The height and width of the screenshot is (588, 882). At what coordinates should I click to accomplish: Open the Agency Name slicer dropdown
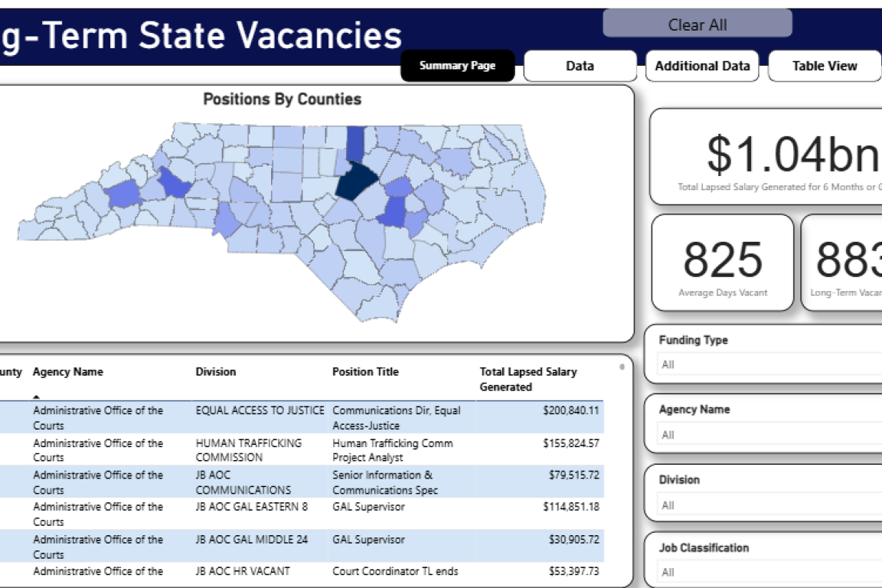766,435
